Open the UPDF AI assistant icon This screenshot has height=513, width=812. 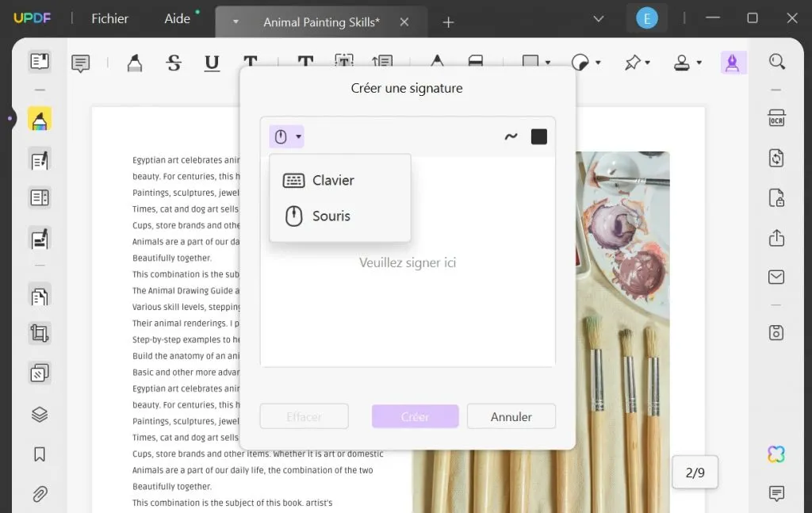click(x=776, y=454)
